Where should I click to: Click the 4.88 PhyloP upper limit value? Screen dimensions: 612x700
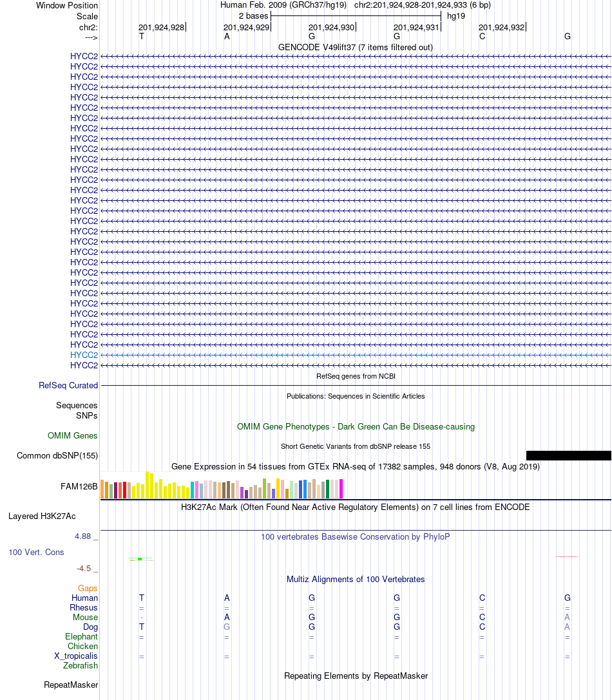[82, 536]
